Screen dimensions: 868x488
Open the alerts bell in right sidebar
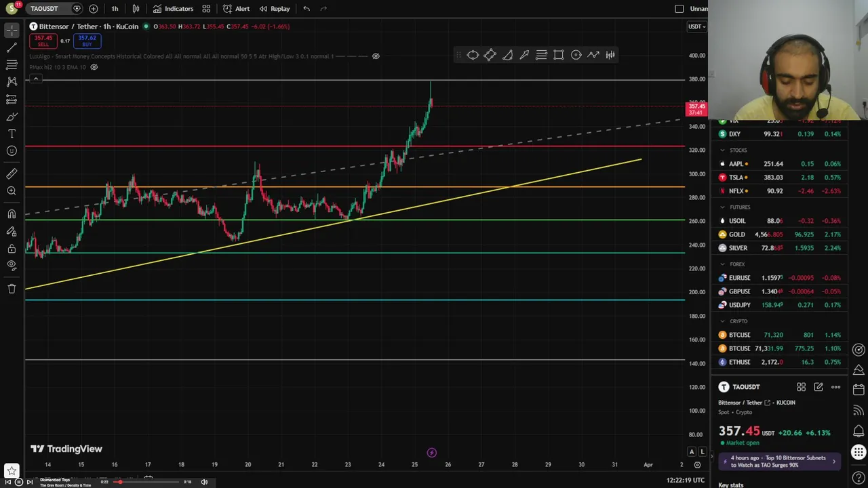pyautogui.click(x=859, y=431)
